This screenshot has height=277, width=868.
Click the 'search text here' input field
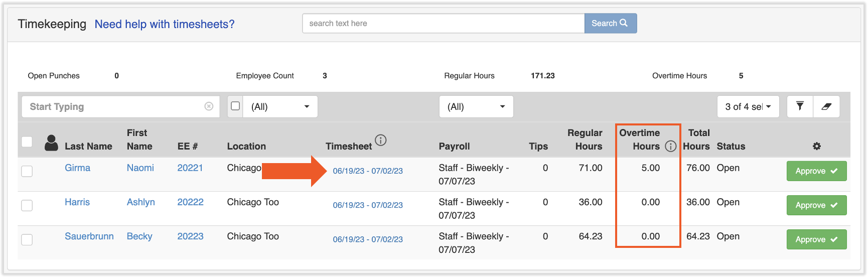pos(443,24)
